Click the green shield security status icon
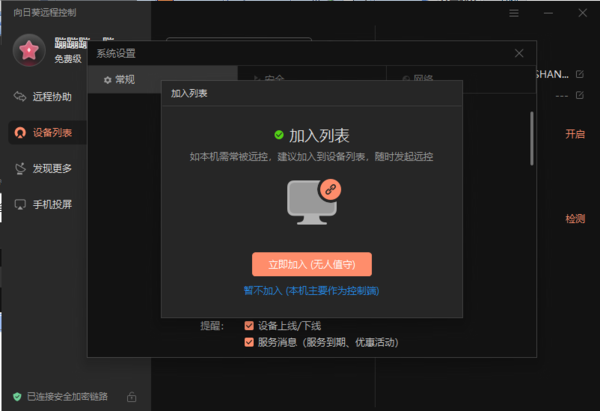The image size is (600, 411). 17,397
